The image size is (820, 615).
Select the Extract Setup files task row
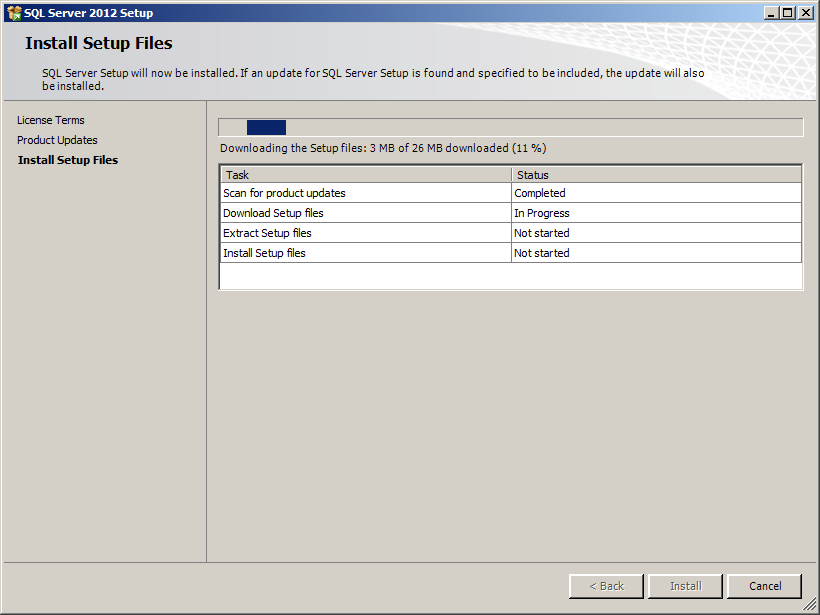(267, 233)
